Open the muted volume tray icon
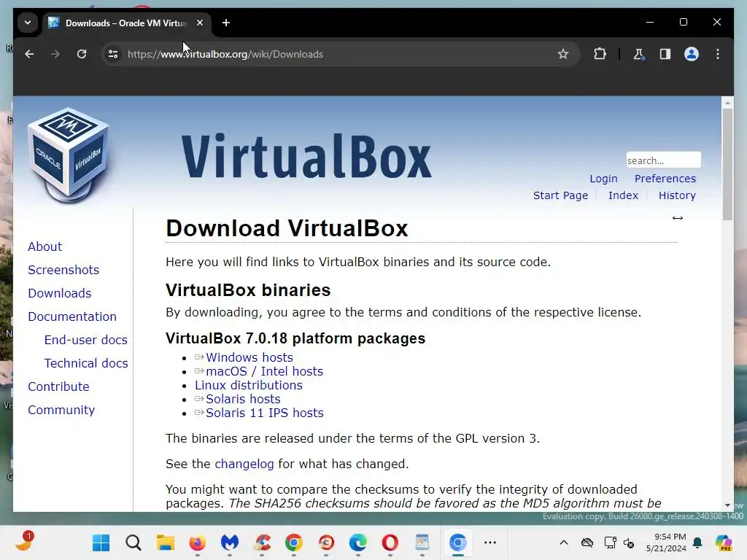747x560 pixels. tap(629, 542)
